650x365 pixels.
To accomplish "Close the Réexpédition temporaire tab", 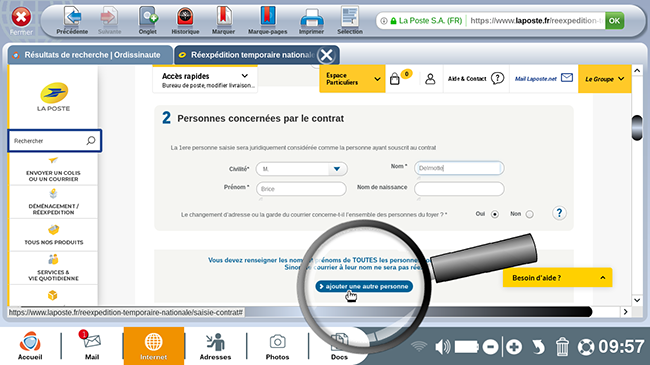I will pos(326,55).
